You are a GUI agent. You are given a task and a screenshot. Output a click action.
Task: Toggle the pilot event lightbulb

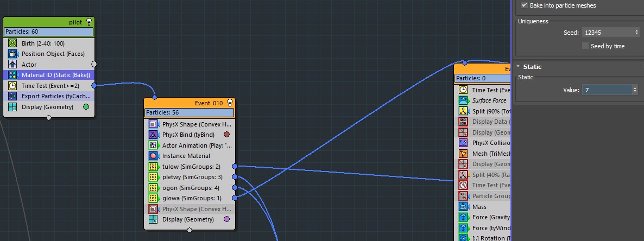click(89, 22)
